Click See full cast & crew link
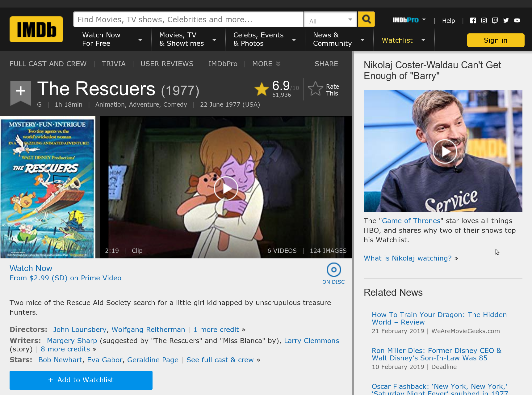532x395 pixels. point(220,360)
